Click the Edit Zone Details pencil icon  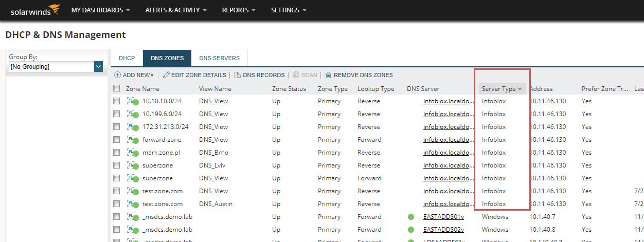(x=166, y=75)
